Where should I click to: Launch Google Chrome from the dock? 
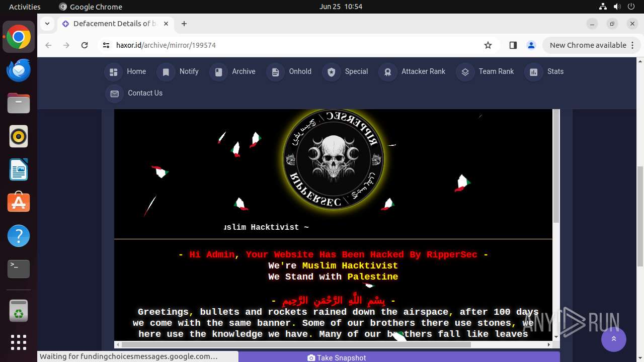coord(19,37)
